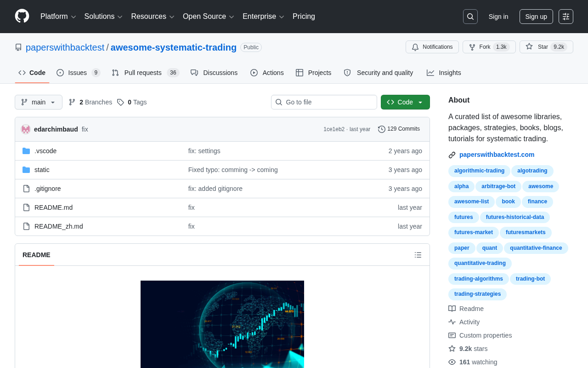View the 2 Branches list
The image size is (588, 368).
[x=90, y=102]
